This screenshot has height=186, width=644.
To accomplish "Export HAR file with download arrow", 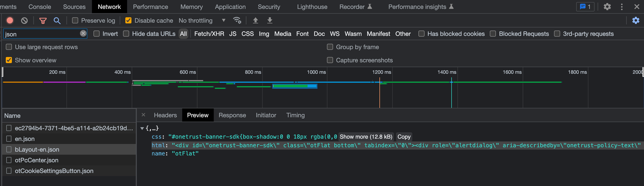I will point(270,21).
